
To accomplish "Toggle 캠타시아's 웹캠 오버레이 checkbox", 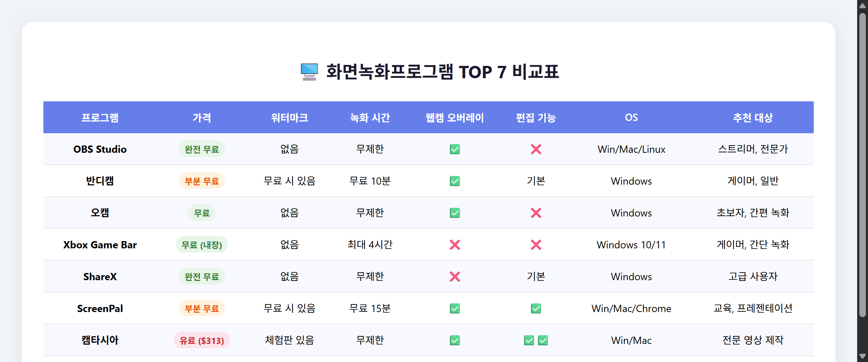I will coord(455,340).
